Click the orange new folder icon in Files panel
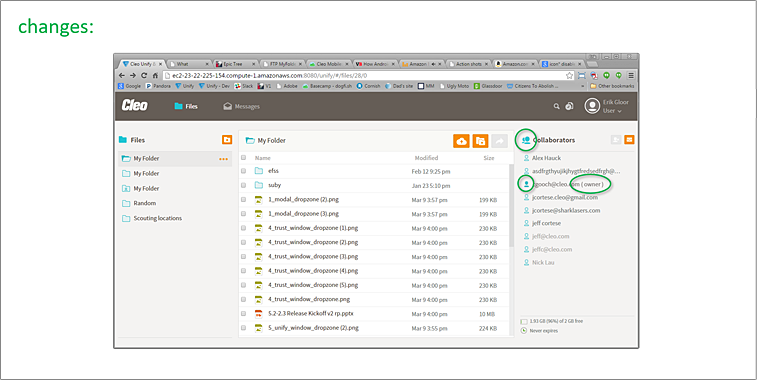 (227, 140)
